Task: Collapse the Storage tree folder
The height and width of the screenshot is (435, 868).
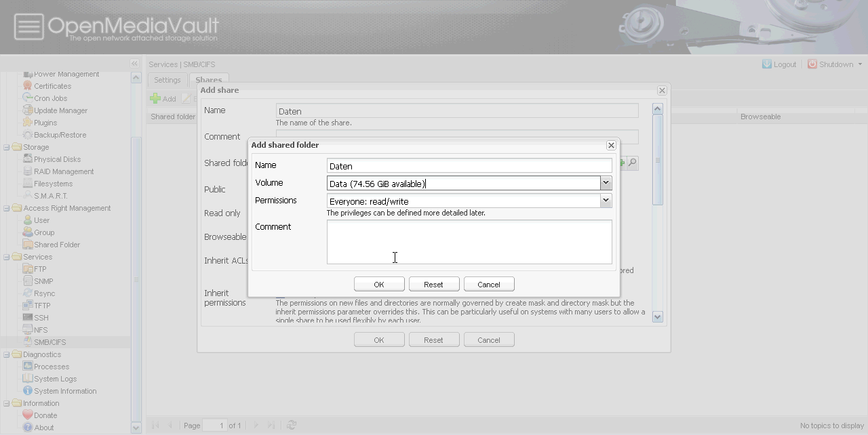Action: [7, 147]
